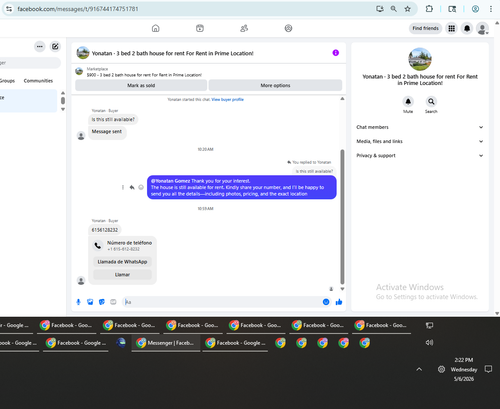Screen dimensions: 500x409
Task: Click the listing thumbnail in the right panel
Action: point(420,59)
